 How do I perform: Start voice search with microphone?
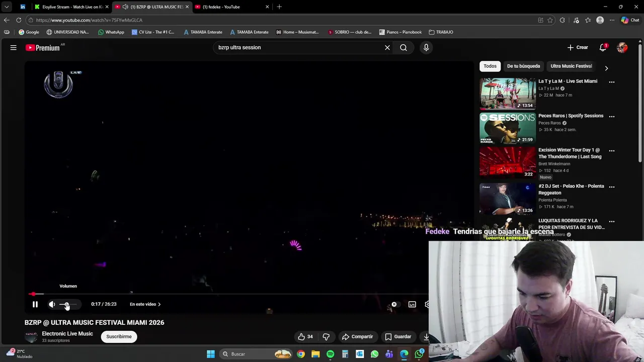pos(426,47)
